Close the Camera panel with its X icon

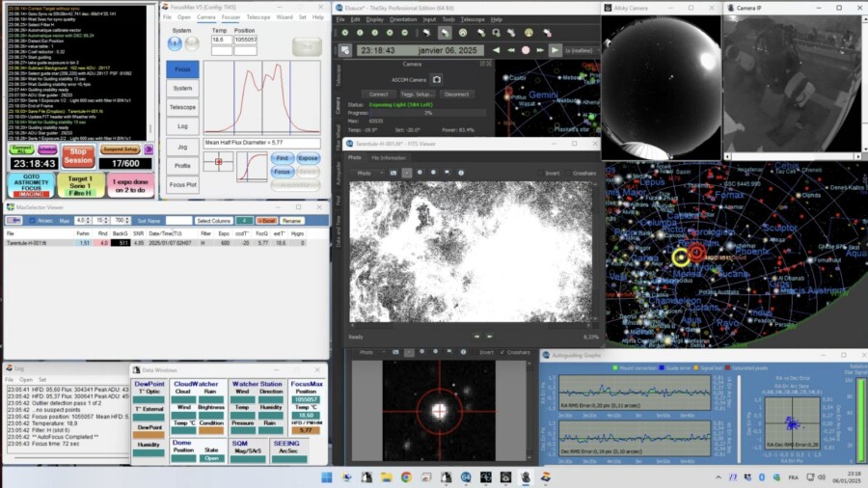point(489,64)
